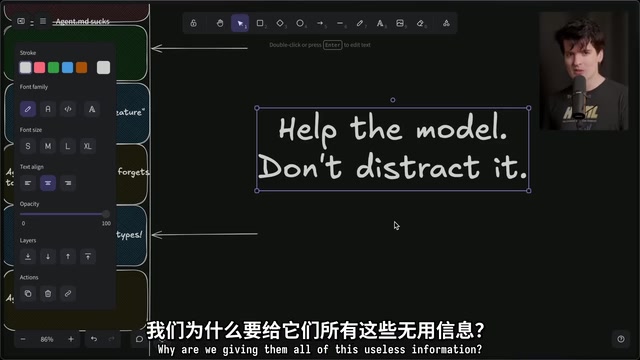This screenshot has width=640, height=360.
Task: Set font size to XL
Action: [88, 146]
